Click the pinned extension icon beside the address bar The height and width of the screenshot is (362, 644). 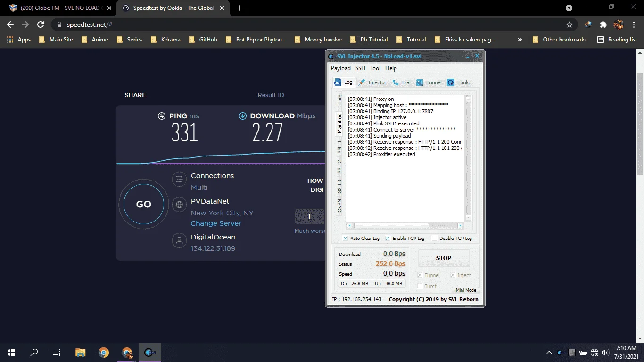[x=588, y=25]
